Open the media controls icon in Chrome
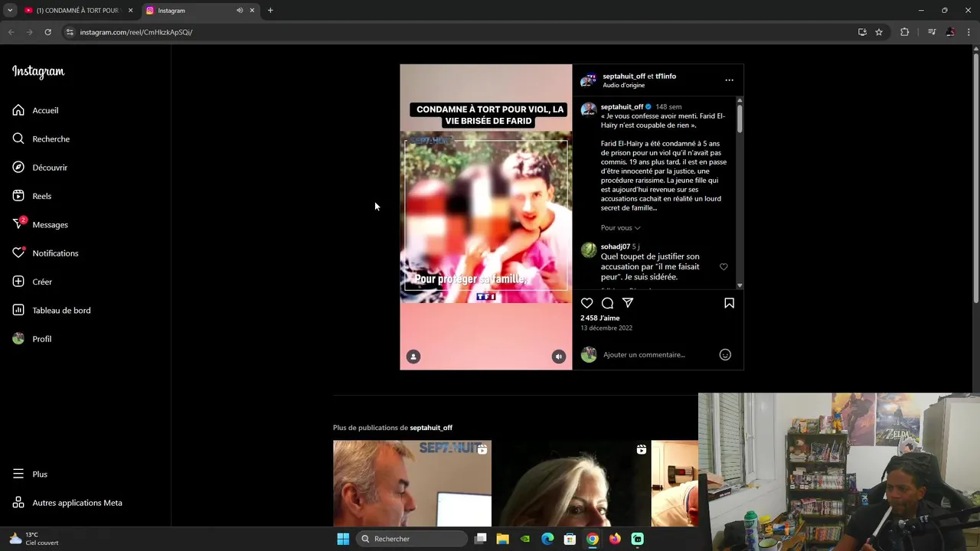 coord(932,32)
